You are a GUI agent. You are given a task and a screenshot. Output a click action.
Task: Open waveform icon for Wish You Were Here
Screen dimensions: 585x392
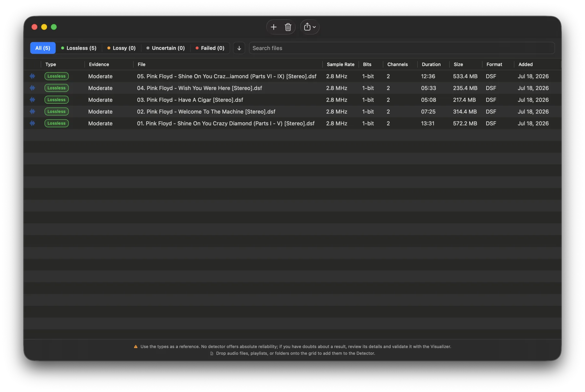click(x=32, y=88)
